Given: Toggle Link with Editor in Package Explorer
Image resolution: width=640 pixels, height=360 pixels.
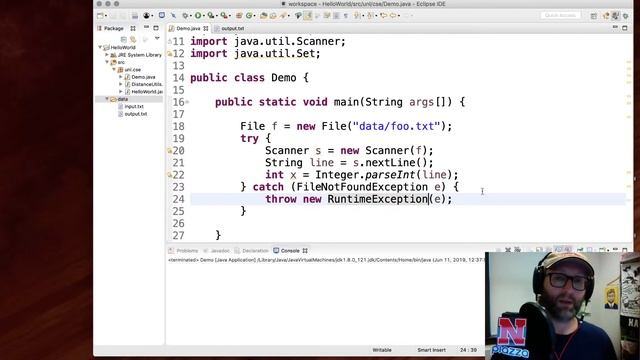Looking at the screenshot, I should pos(133,39).
